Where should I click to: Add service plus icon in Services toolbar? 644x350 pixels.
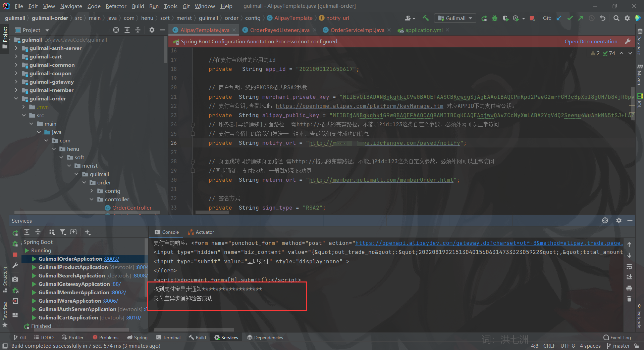tap(88, 232)
